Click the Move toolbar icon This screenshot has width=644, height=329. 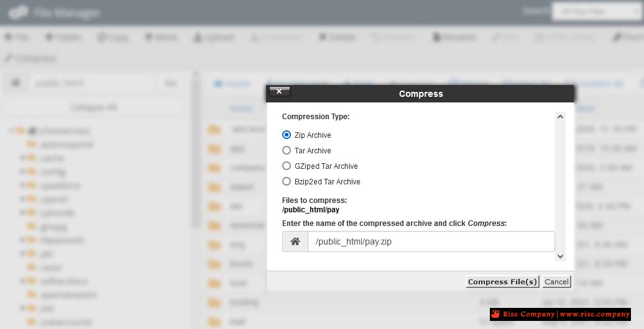click(149, 37)
